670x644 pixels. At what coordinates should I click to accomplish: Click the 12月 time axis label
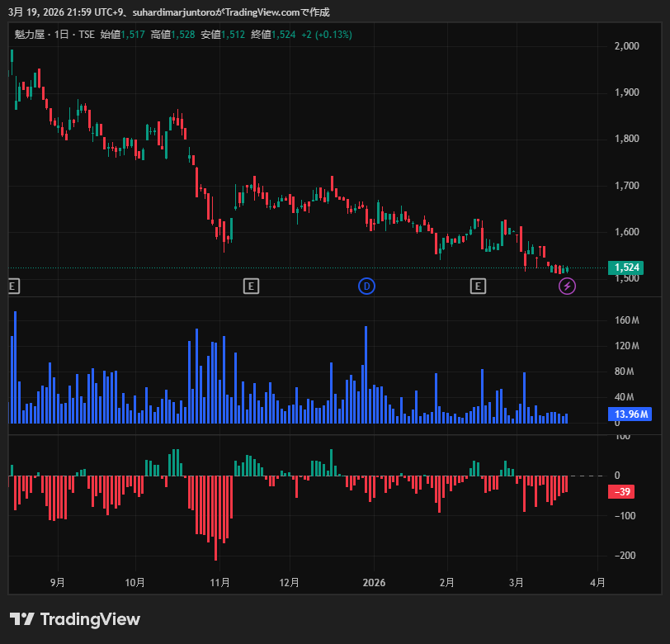[x=290, y=583]
